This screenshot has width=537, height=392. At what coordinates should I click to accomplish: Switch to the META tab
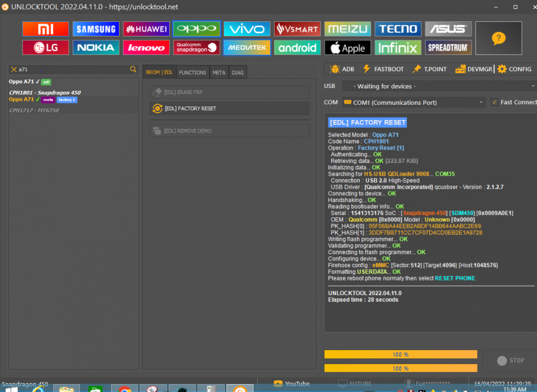[x=219, y=72]
